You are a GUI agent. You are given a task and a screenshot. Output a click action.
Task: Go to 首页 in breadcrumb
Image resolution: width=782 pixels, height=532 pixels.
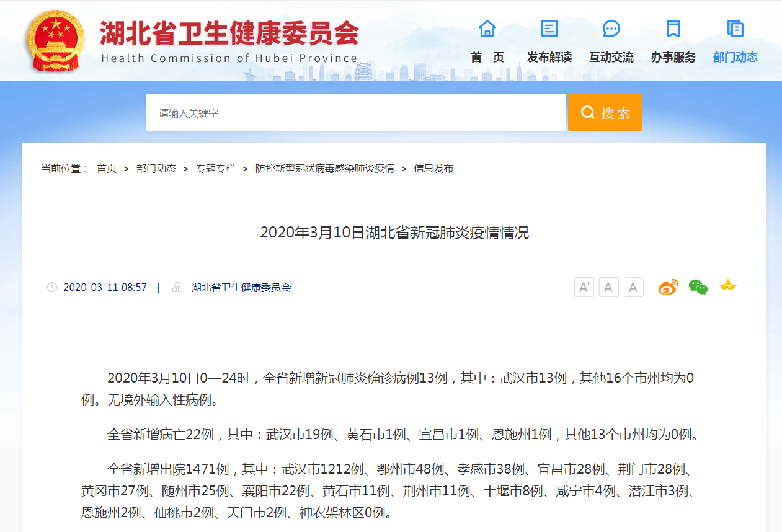[x=106, y=169]
